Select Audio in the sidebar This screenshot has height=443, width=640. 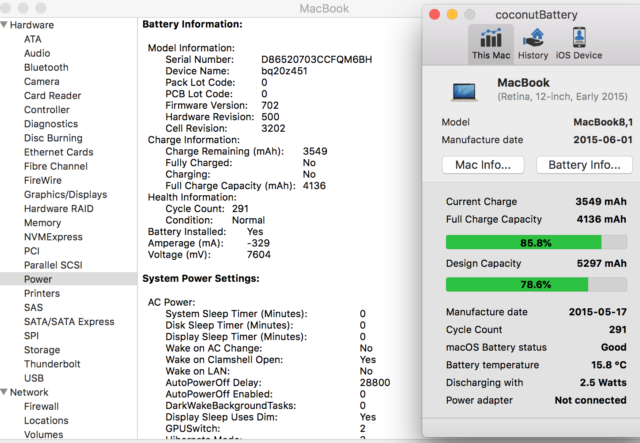click(x=37, y=53)
